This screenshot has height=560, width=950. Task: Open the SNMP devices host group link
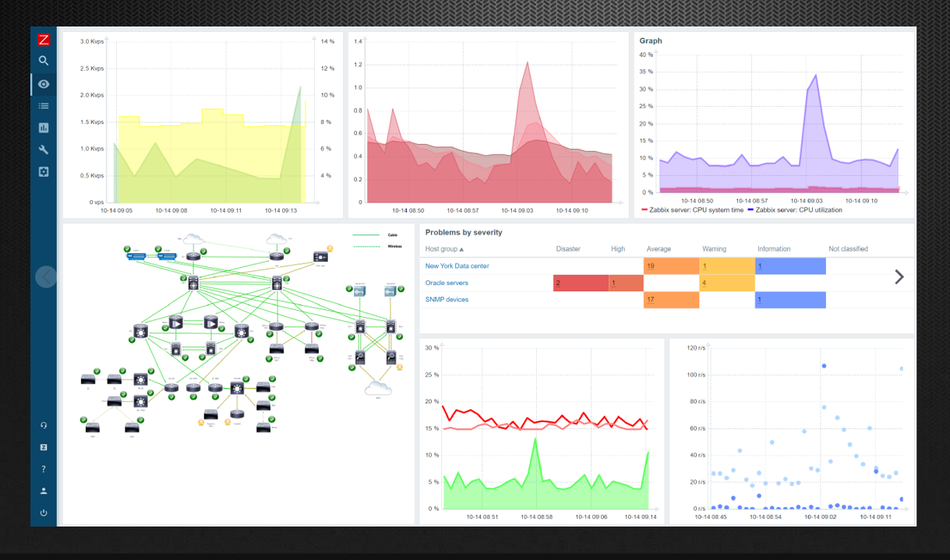point(447,299)
